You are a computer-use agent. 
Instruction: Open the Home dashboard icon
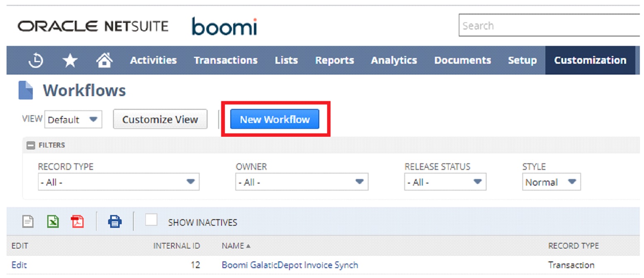[x=104, y=60]
